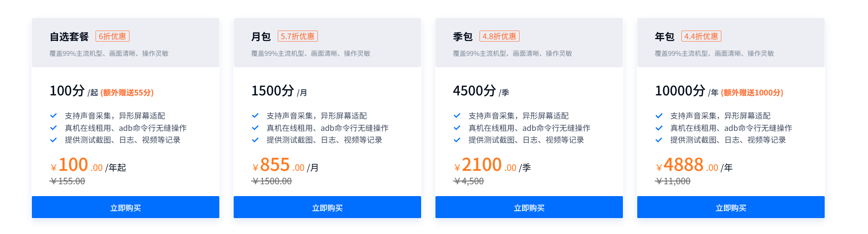
Task: Click 立即购买 button under 自选套餐
Action: (125, 208)
